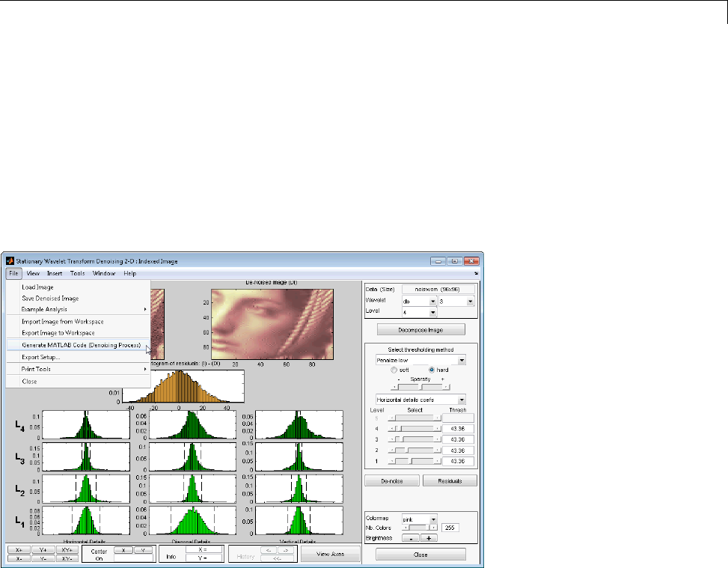Choose Save Denoised Image menu entry
This screenshot has height=568, width=728.
[x=78, y=298]
